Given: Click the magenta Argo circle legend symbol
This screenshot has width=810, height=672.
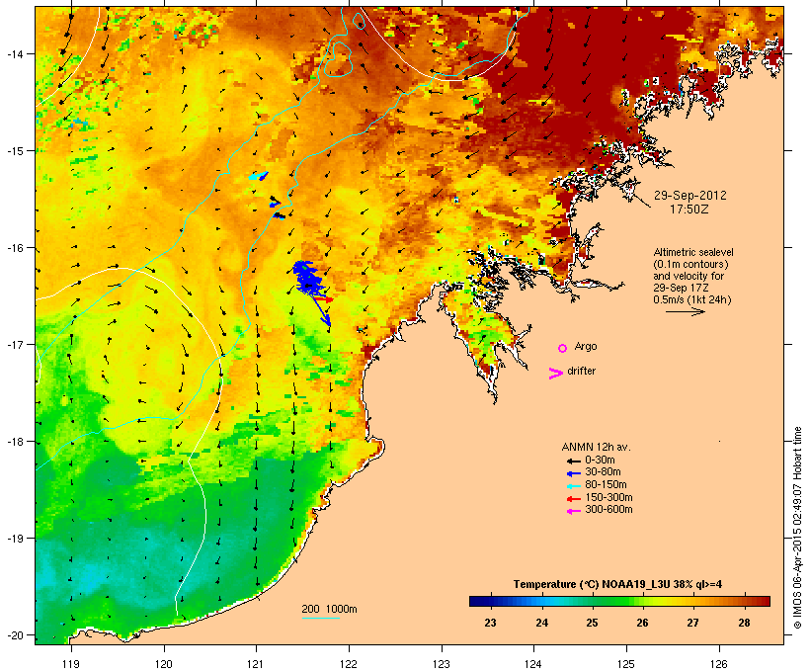Looking at the screenshot, I should (x=563, y=348).
